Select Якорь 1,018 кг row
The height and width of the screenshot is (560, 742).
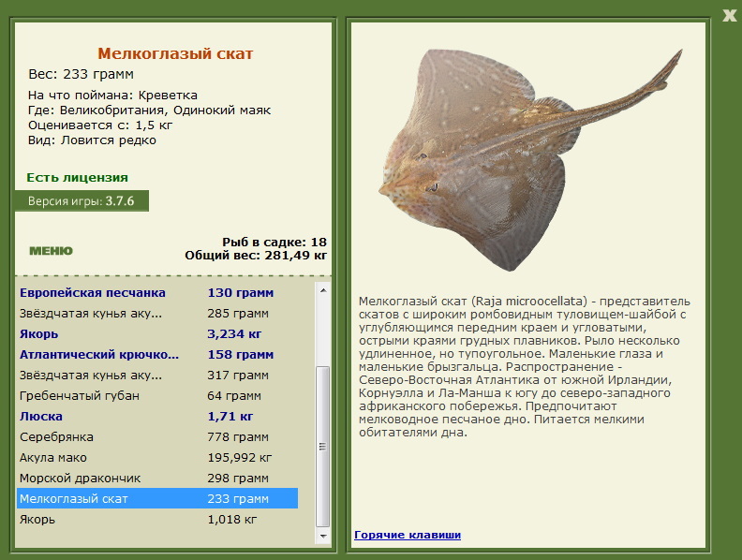(157, 519)
